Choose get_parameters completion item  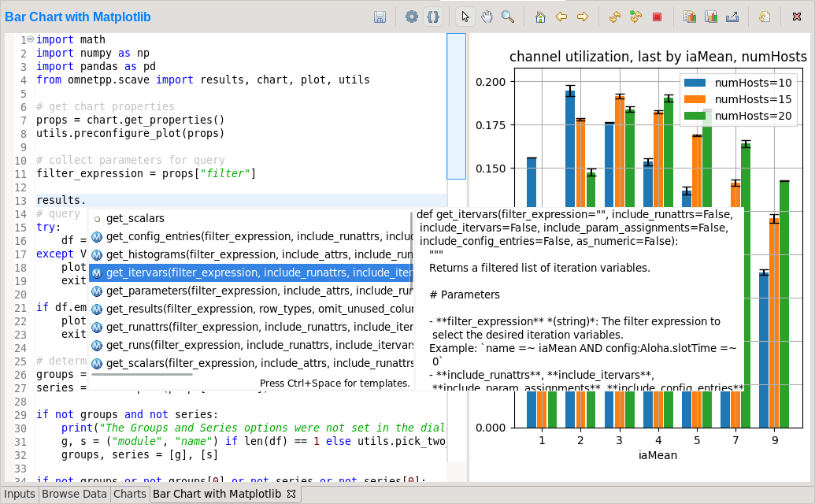250,291
